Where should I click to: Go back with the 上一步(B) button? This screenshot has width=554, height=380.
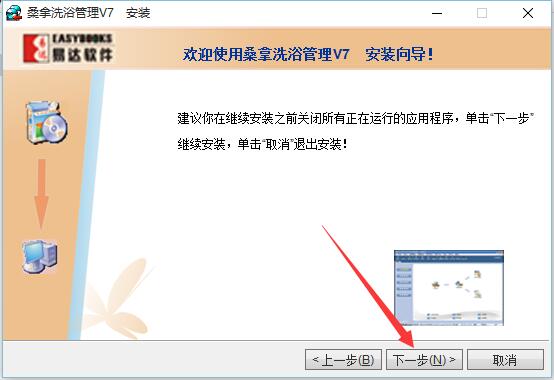[x=343, y=360]
